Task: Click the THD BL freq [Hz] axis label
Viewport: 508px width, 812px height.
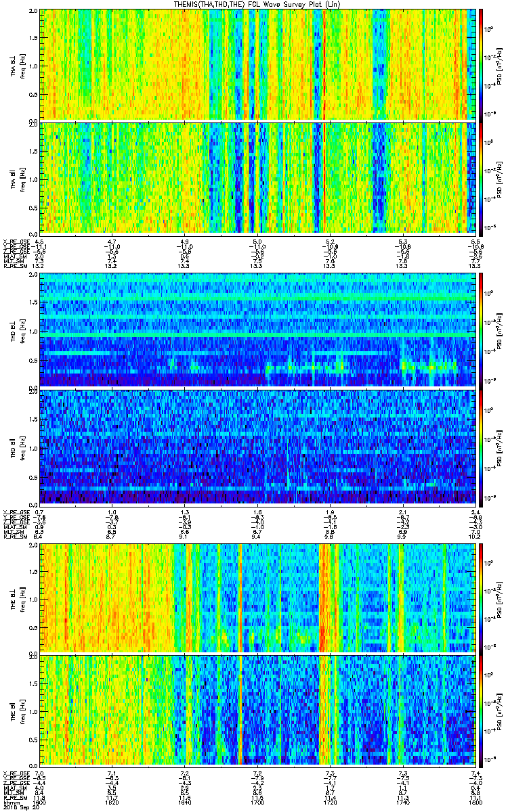Action: [22, 330]
